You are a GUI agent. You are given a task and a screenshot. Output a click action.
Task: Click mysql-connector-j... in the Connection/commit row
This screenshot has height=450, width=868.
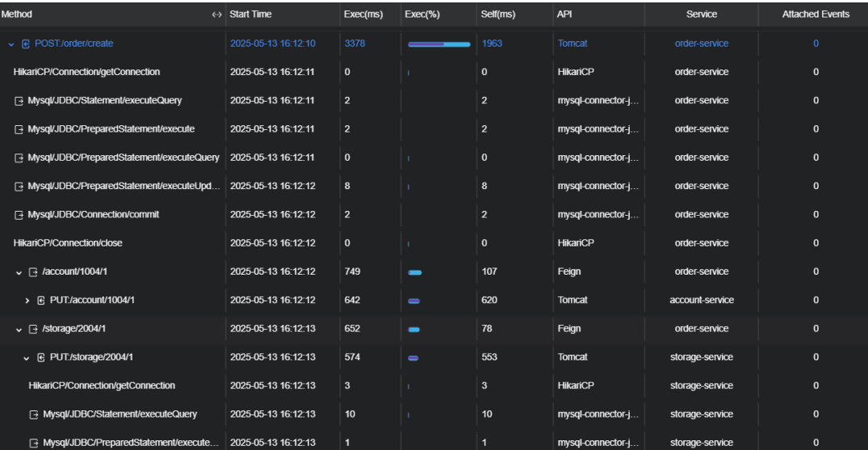[x=598, y=214]
